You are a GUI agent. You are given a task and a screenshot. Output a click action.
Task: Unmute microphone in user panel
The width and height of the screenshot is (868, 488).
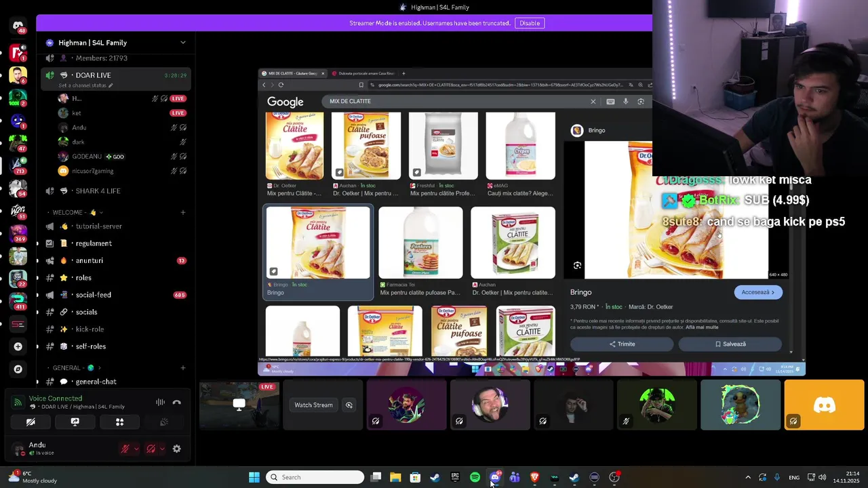coord(125,449)
